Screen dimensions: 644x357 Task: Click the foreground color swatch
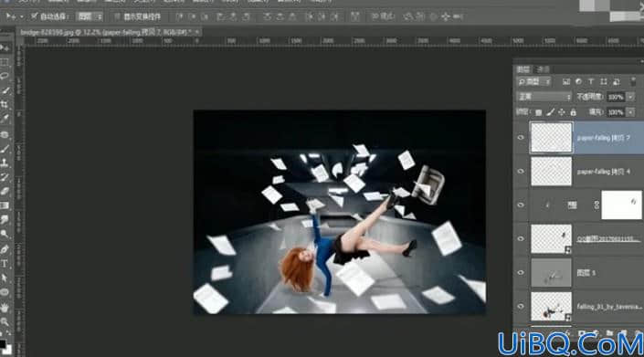(3, 343)
